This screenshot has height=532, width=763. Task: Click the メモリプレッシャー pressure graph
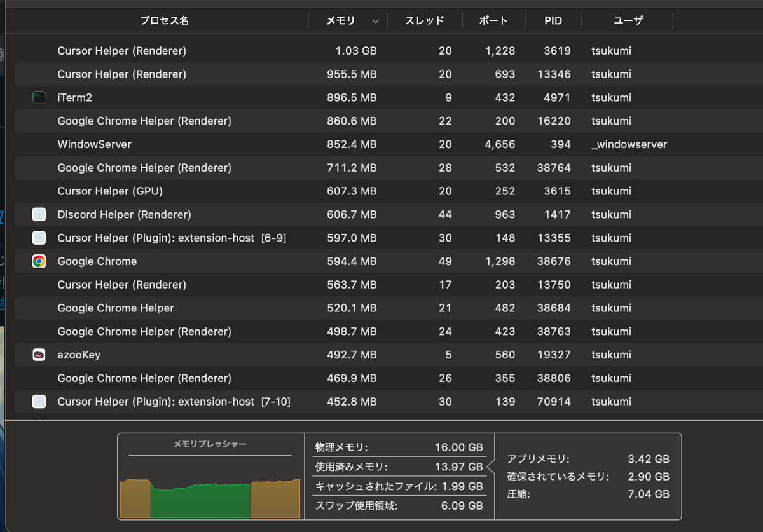[x=210, y=498]
